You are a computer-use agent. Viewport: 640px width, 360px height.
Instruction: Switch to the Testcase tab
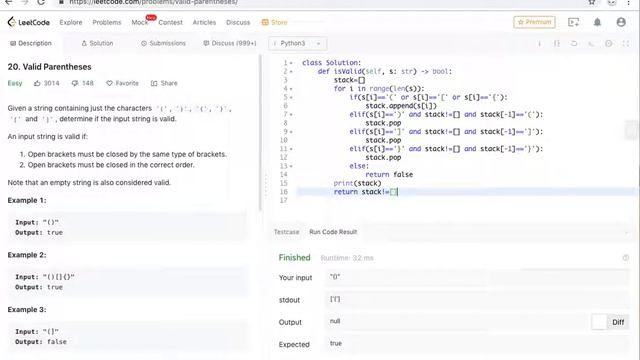pos(286,232)
